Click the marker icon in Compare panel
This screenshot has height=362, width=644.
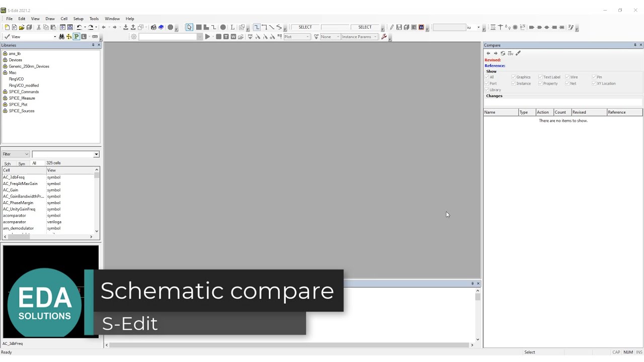click(518, 53)
